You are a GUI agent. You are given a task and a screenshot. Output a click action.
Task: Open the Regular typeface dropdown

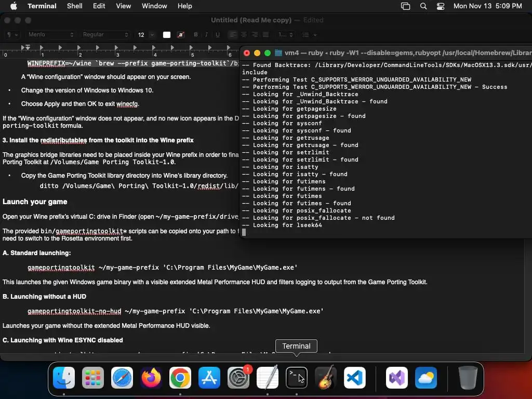pos(105,35)
